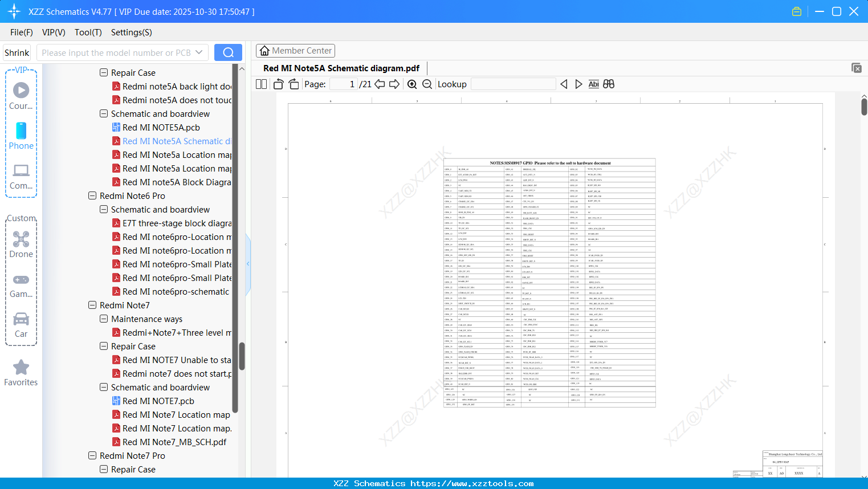Click the file tree vertical scrollbar thumb
Image resolution: width=868 pixels, height=489 pixels.
coord(242,356)
